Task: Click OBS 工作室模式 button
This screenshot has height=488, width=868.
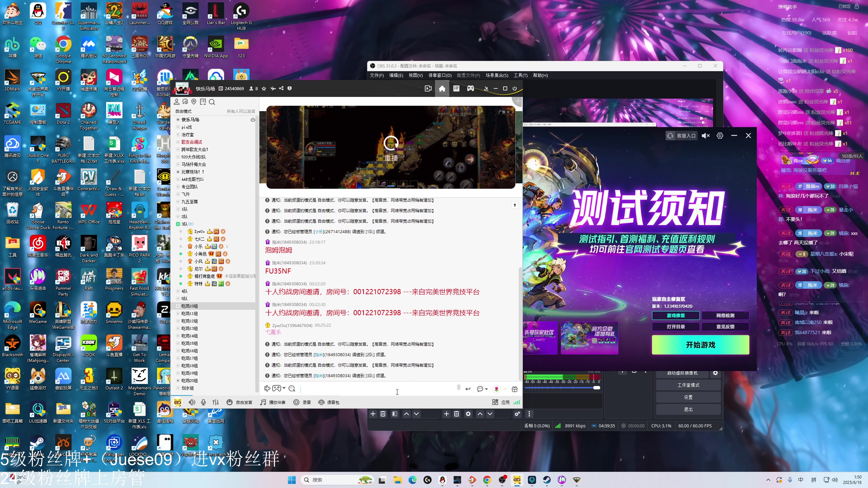Action: (688, 385)
